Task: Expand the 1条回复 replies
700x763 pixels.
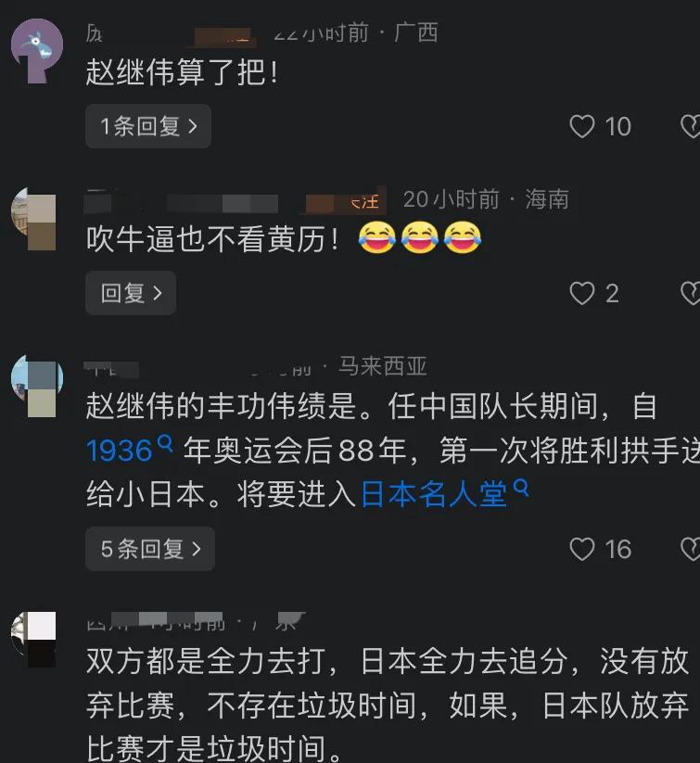Action: (148, 126)
